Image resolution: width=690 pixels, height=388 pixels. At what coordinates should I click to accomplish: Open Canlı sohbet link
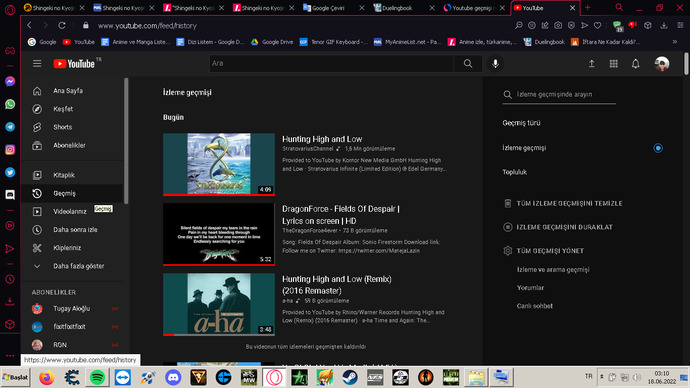(535, 306)
